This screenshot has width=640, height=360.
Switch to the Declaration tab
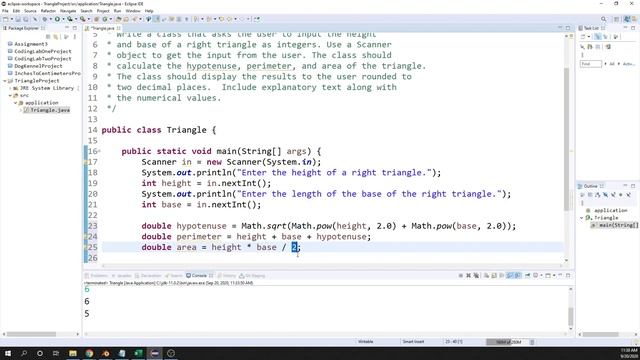[148, 276]
